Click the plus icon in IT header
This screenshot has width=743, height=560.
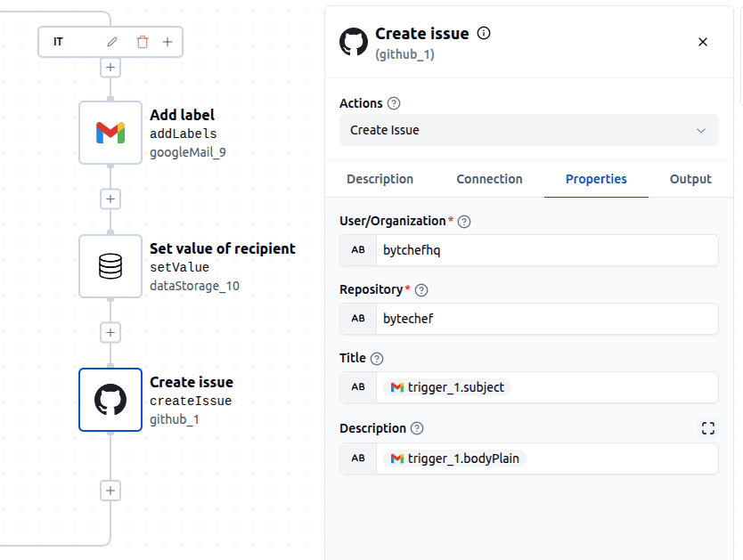(167, 42)
